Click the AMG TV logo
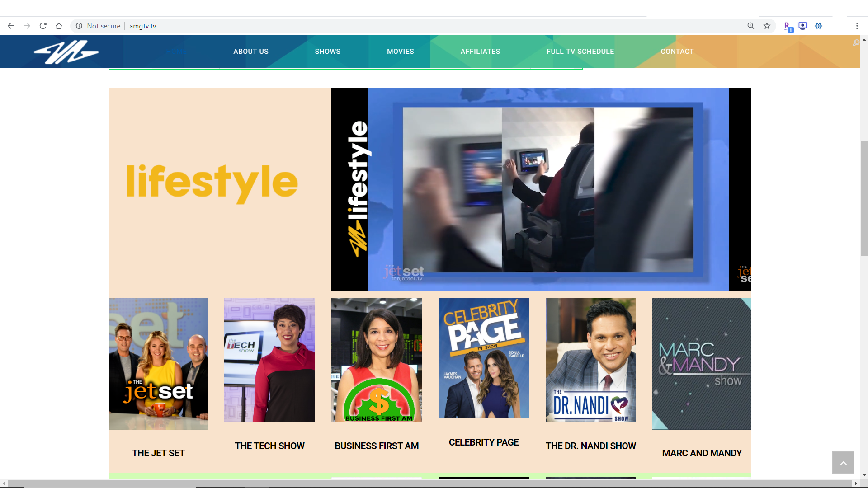Viewport: 868px width, 488px height. point(66,52)
